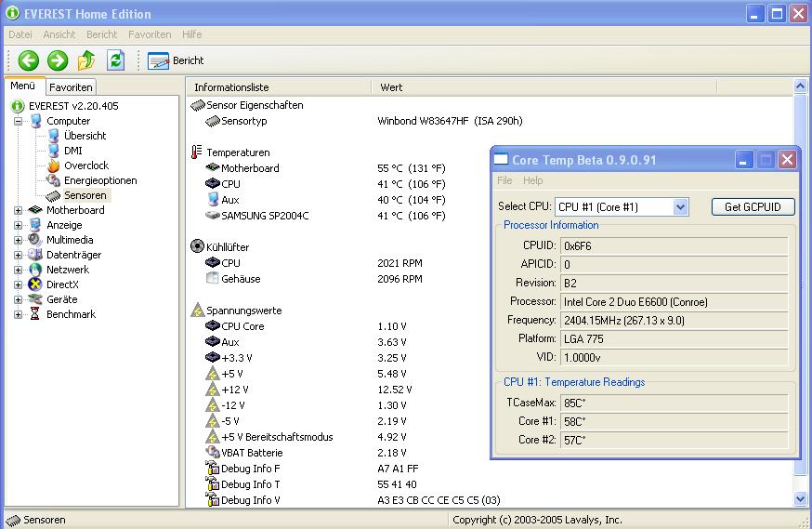The width and height of the screenshot is (812, 529).
Task: Click the Netzwerk globe icon in tree
Action: [35, 270]
